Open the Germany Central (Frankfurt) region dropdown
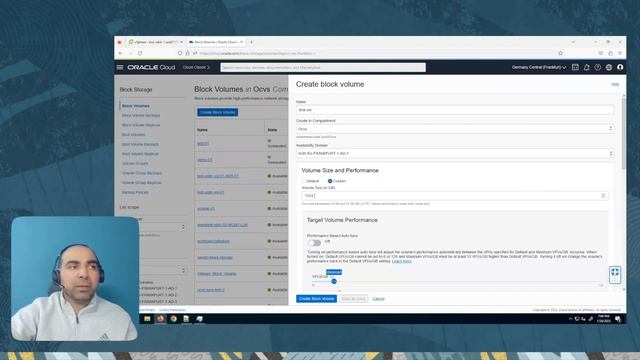 (539, 67)
